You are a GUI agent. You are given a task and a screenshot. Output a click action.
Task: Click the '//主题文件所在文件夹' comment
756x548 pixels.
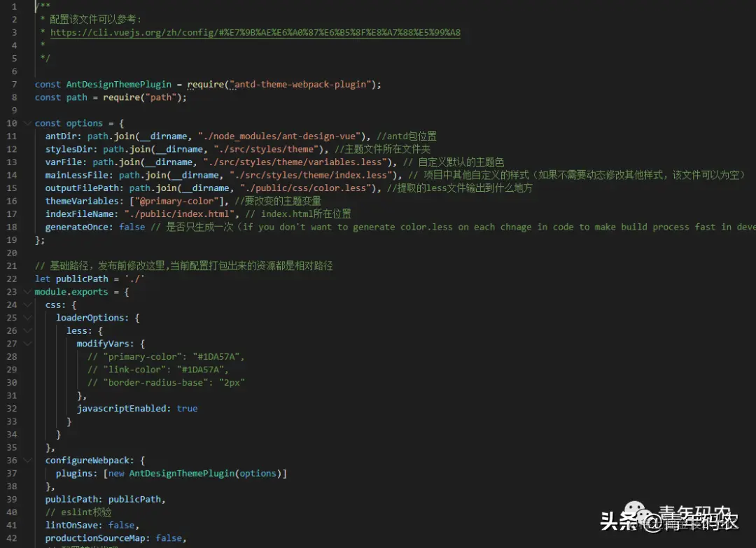tap(382, 149)
